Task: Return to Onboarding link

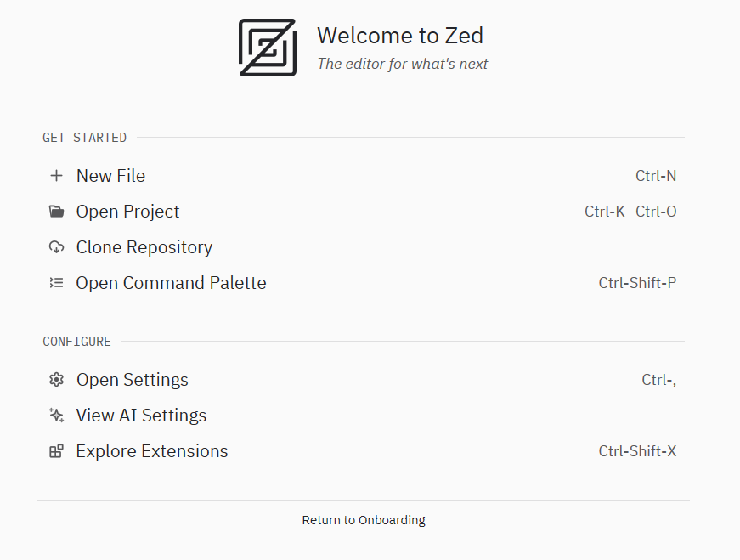Action: point(364,520)
